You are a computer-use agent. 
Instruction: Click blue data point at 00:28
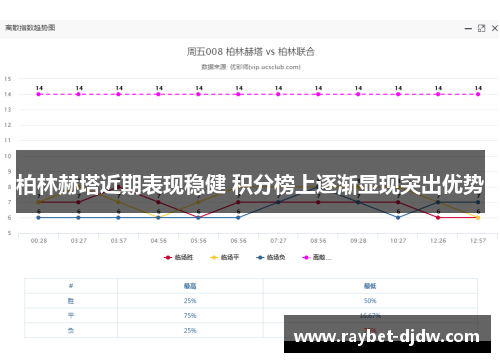[x=39, y=218]
